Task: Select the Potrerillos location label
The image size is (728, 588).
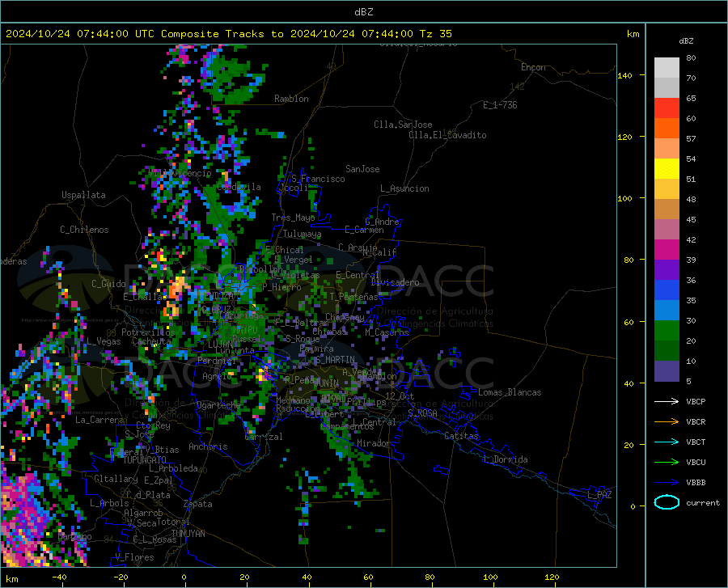Action: pos(148,332)
